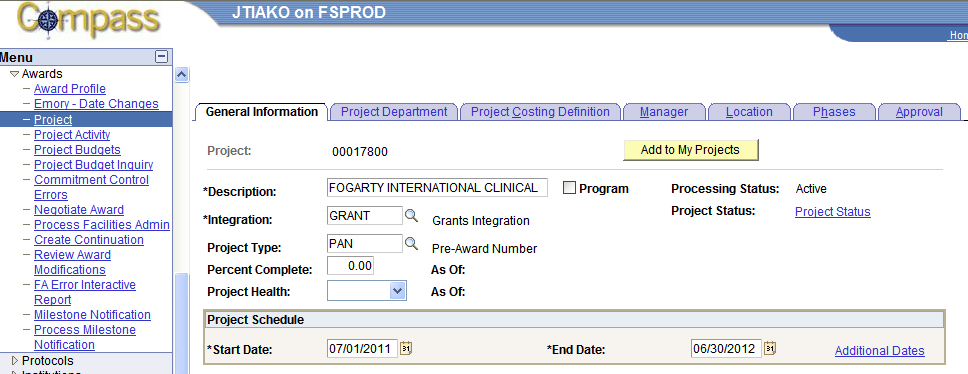Open the Additional Dates link
Viewport: 968px width, 374px height.
pos(880,351)
